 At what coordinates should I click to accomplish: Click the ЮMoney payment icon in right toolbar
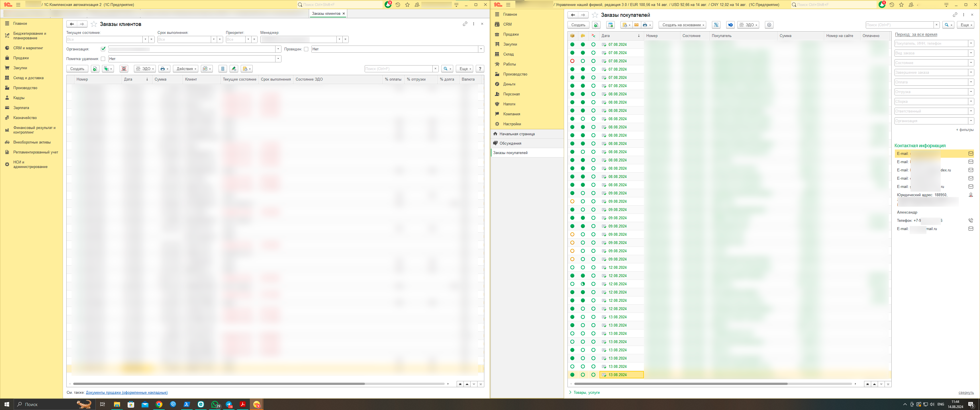click(730, 25)
